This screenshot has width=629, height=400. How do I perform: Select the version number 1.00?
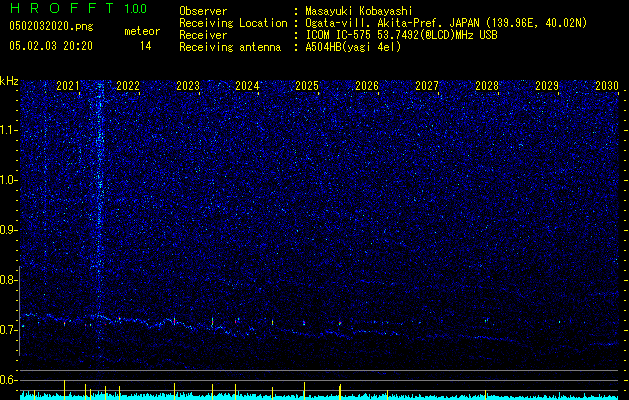pos(136,8)
